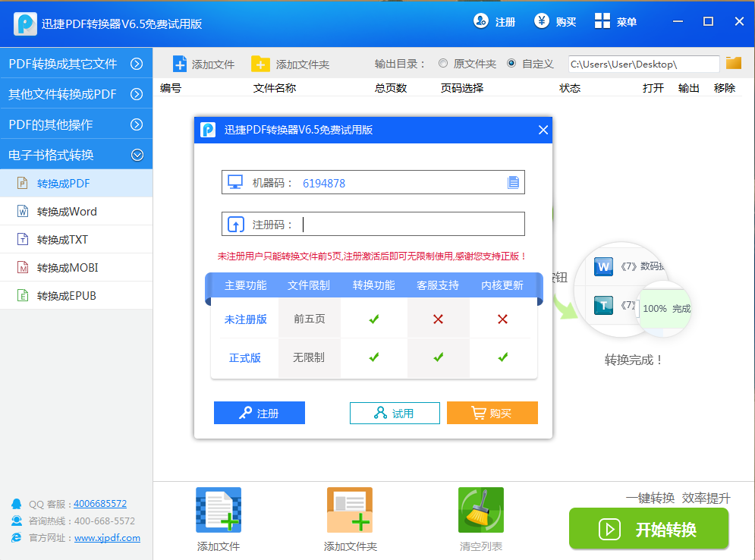Click the EPUB file icon beside 转换成EPUB
Screen dimensions: 755x560
point(22,295)
